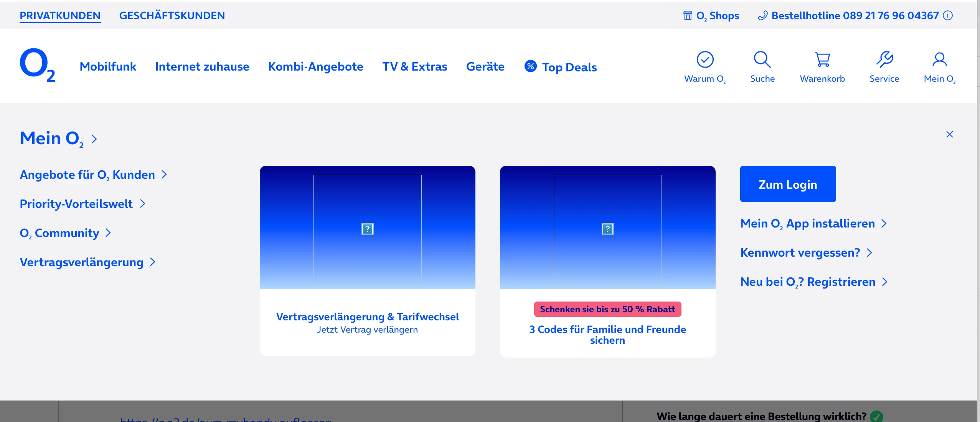980x422 pixels.
Task: Open the Suche magnifier icon
Action: click(762, 60)
